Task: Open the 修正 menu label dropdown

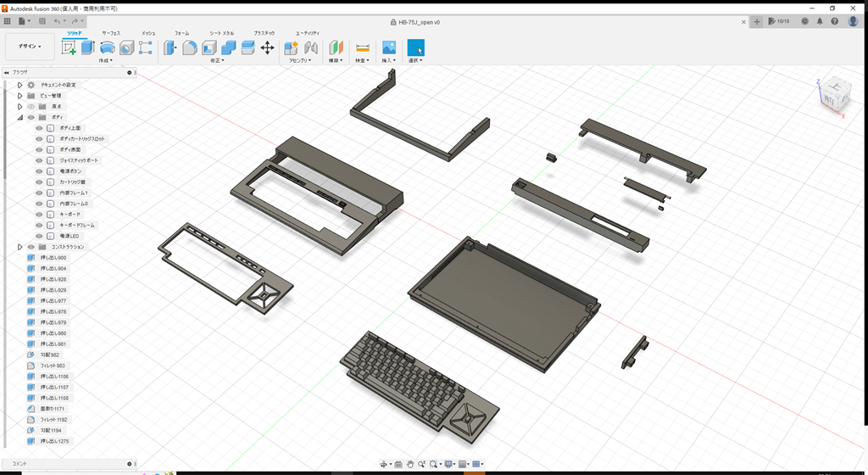Action: [217, 61]
